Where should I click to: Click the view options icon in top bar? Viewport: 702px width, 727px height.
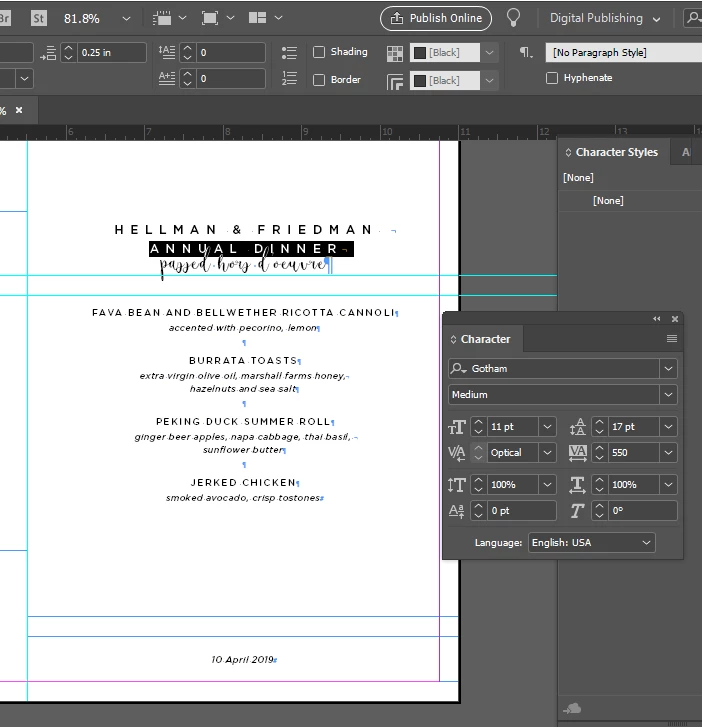point(162,18)
